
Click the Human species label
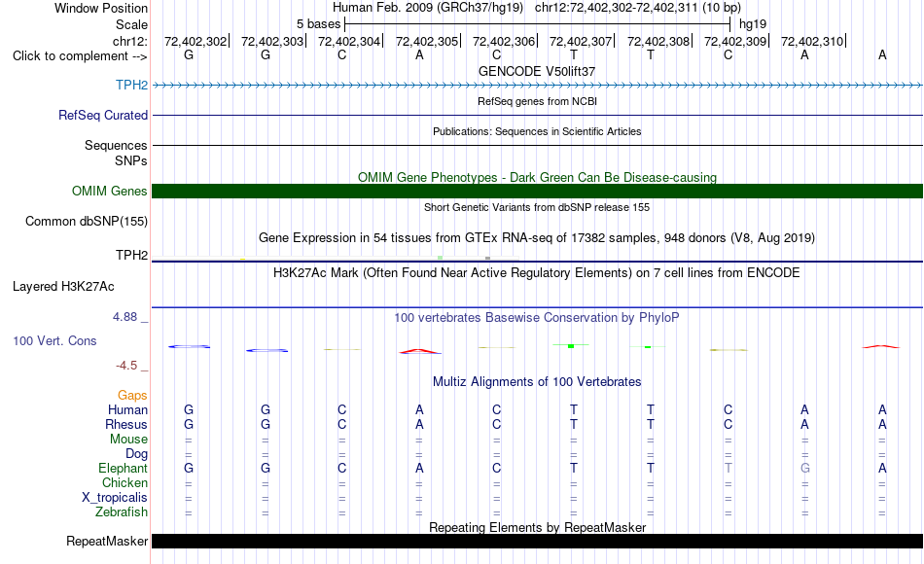pyautogui.click(x=127, y=410)
